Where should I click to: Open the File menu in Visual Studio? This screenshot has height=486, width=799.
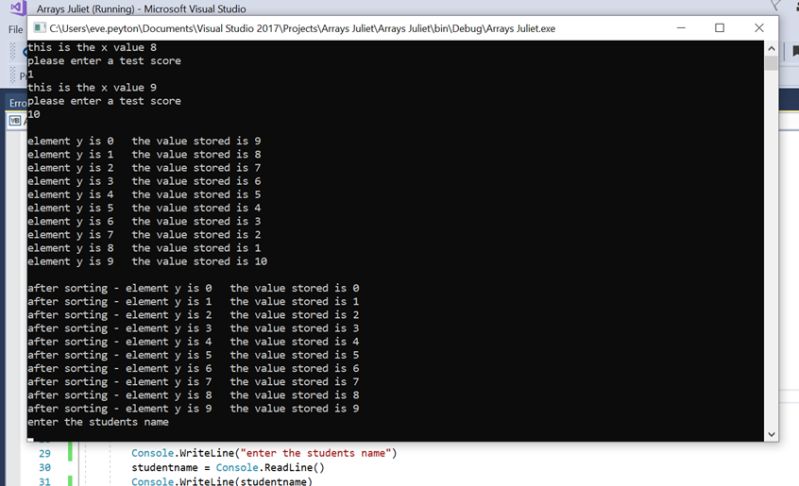click(x=15, y=30)
